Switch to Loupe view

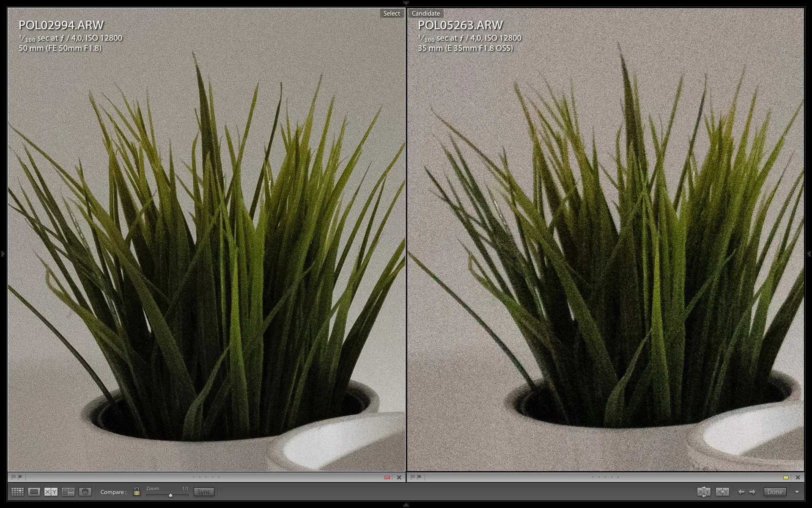(34, 491)
